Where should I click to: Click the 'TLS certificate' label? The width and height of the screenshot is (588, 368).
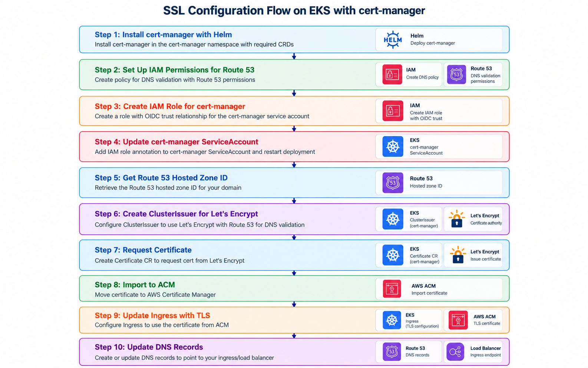pos(487,323)
